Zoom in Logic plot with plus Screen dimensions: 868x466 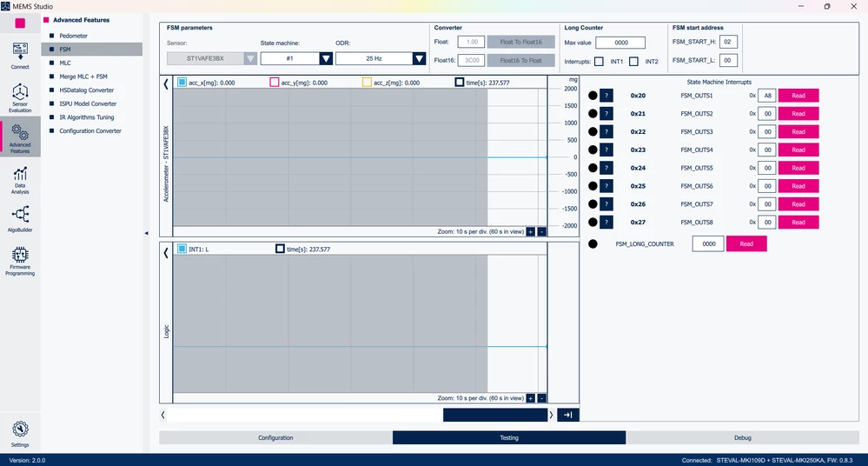coord(530,398)
